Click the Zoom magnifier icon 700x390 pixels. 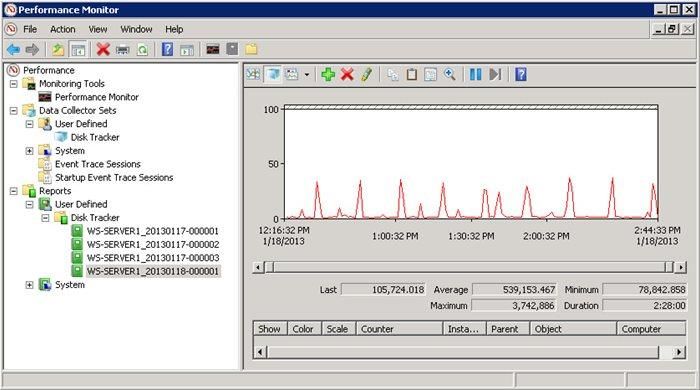point(450,74)
